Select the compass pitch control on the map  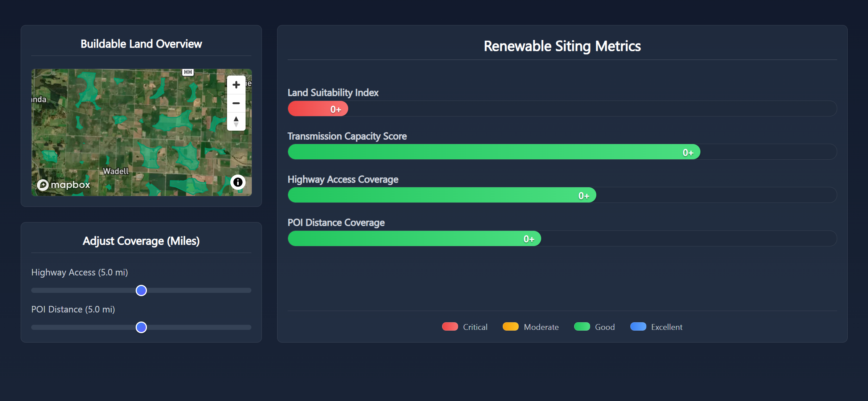pos(236,122)
